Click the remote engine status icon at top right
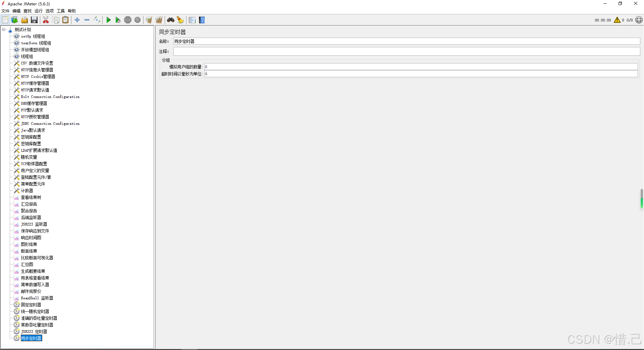The height and width of the screenshot is (350, 644). click(639, 20)
